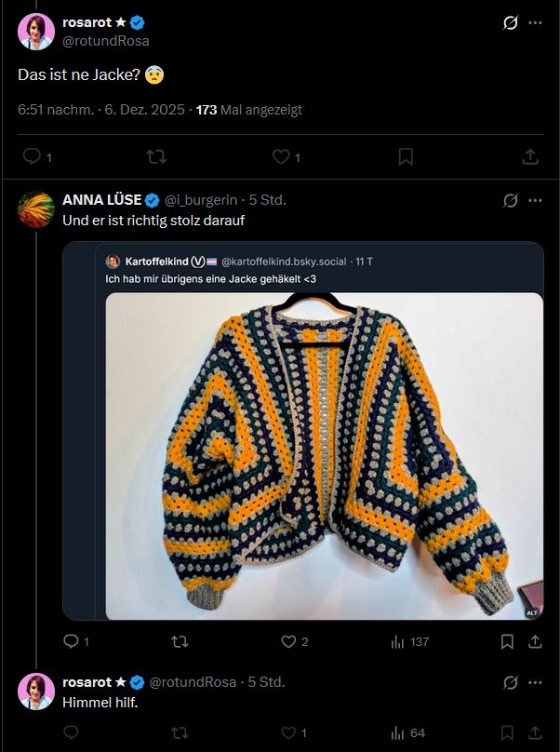
Task: Share rosarot's top post
Action: (x=531, y=157)
